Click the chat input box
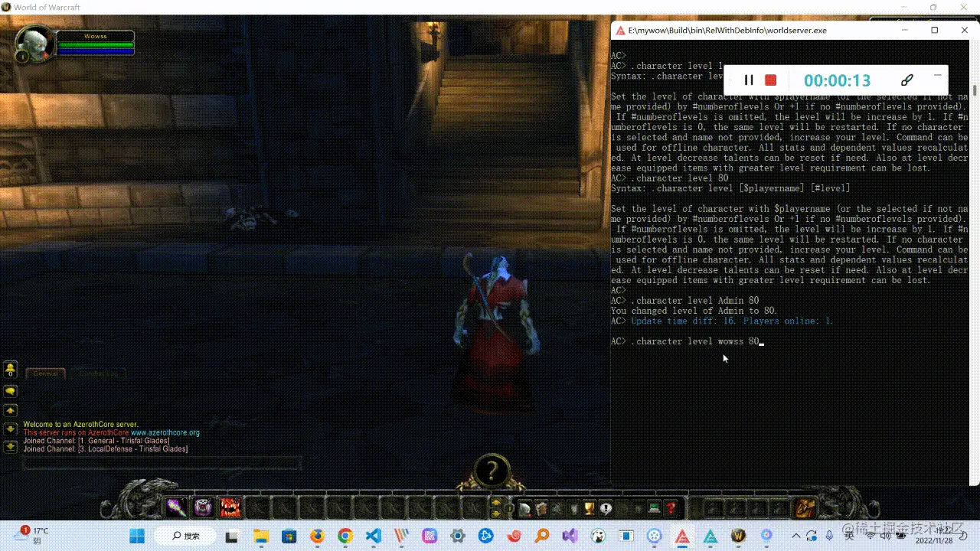 162,464
